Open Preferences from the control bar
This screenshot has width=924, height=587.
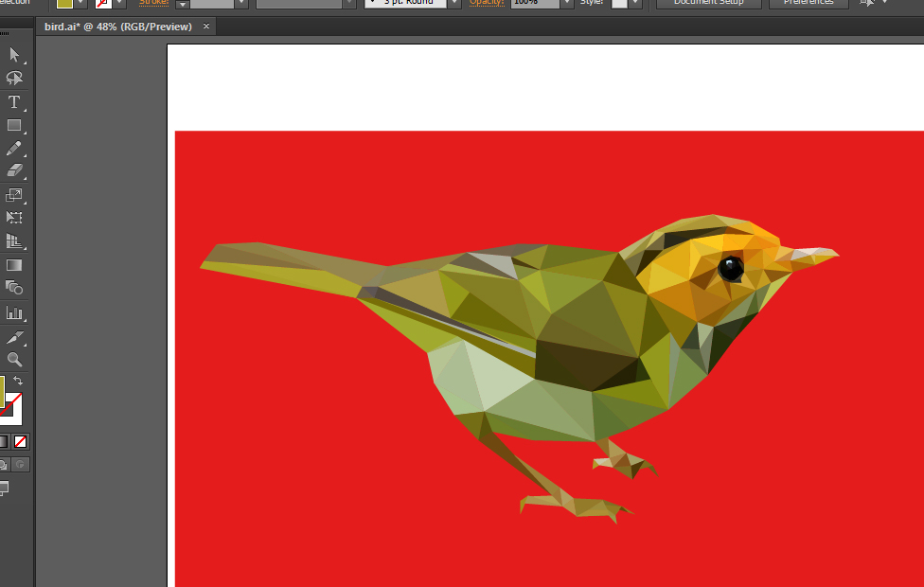pyautogui.click(x=808, y=2)
